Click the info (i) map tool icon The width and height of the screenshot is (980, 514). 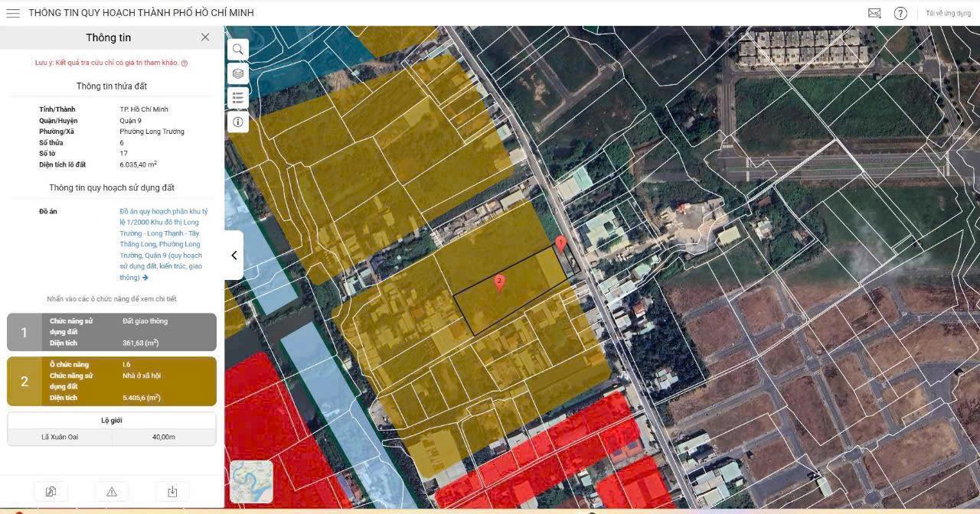click(x=238, y=122)
